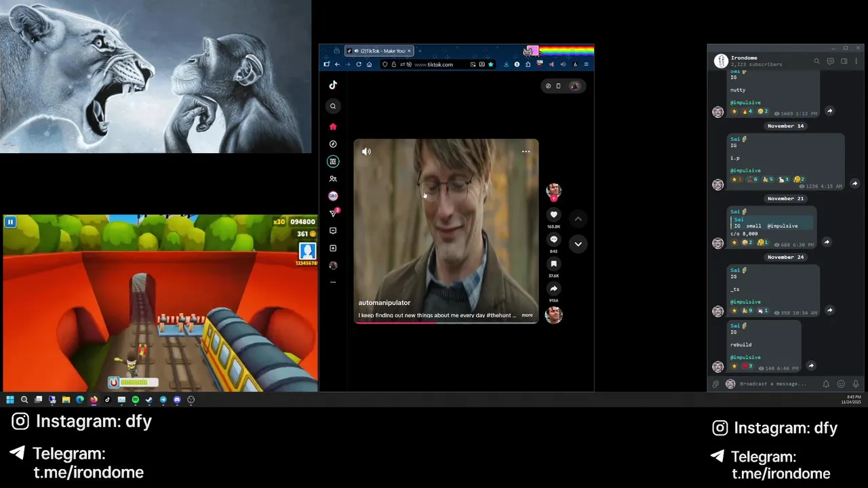The image size is (868, 488).
Task: Pause the Subway Surfers game
Action: coord(10,222)
